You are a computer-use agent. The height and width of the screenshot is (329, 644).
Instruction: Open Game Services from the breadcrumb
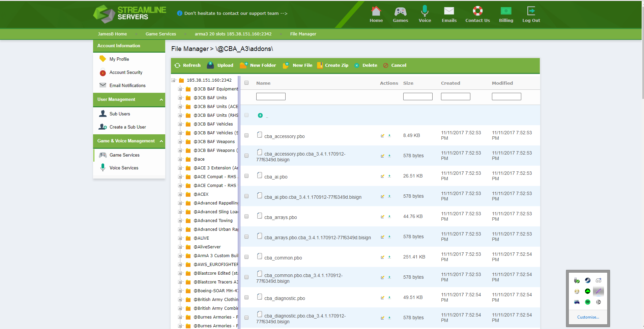(x=161, y=34)
